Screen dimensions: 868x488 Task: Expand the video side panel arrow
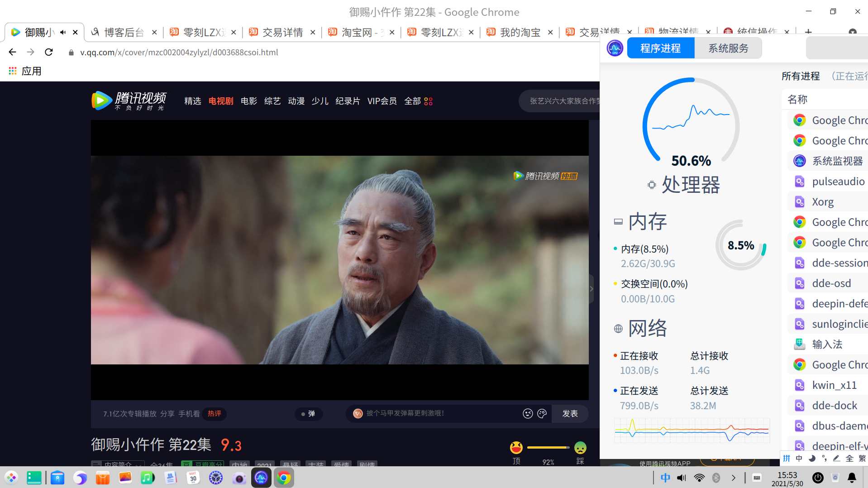pyautogui.click(x=591, y=288)
